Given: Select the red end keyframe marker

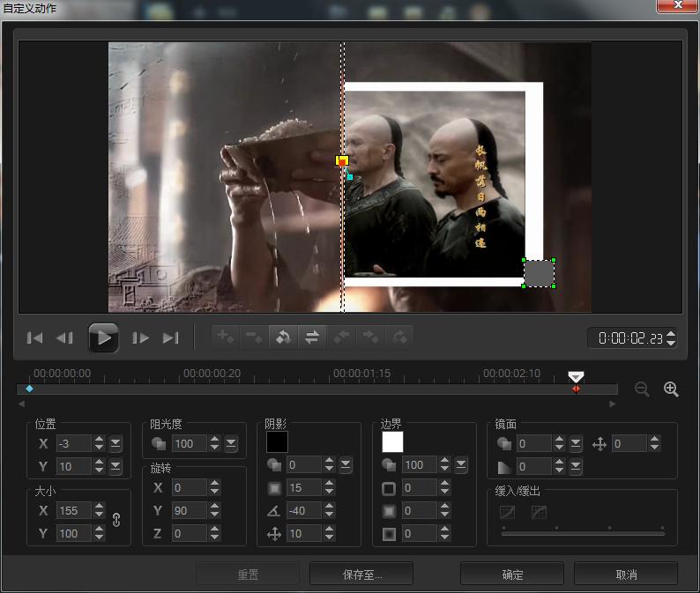Looking at the screenshot, I should coord(576,389).
